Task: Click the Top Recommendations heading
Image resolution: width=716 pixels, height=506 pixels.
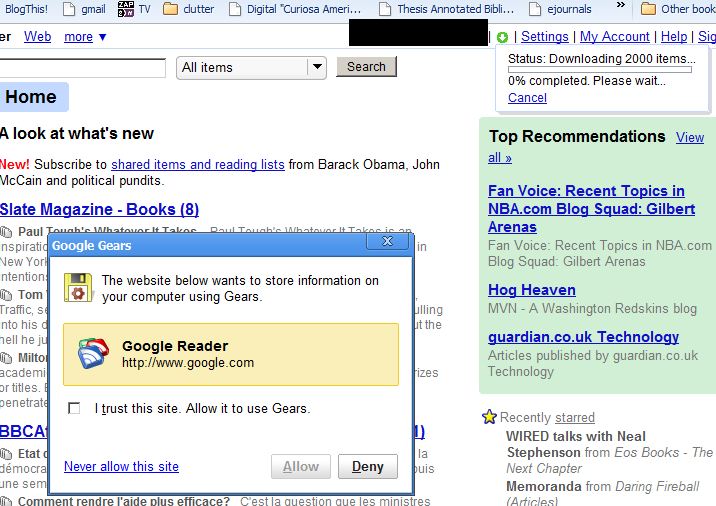Action: point(577,137)
